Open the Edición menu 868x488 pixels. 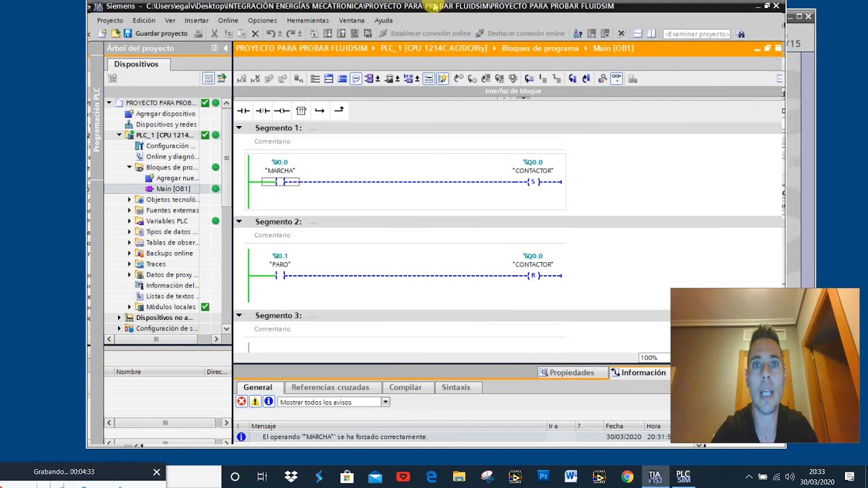144,20
